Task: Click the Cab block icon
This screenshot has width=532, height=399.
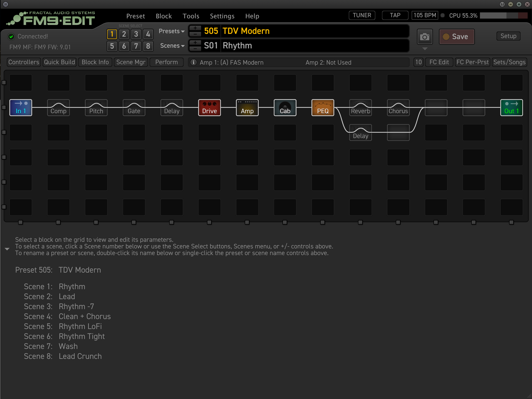Action: [x=285, y=107]
